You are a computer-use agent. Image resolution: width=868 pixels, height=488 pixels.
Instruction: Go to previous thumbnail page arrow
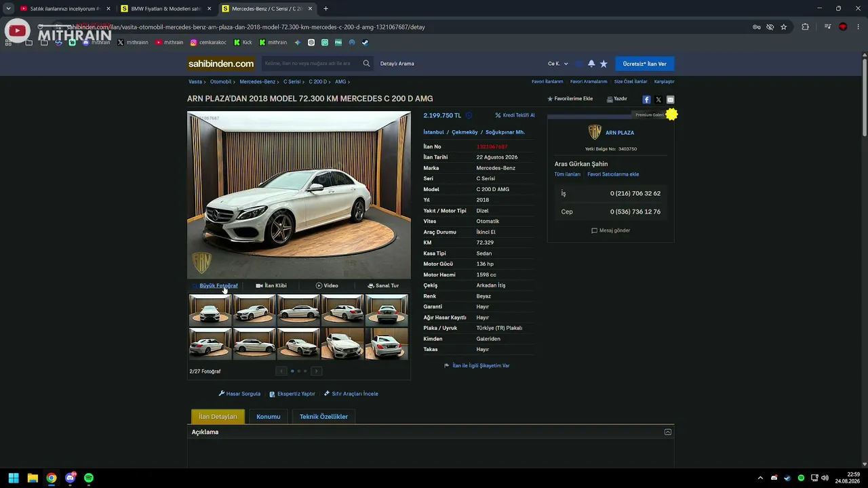tap(281, 371)
